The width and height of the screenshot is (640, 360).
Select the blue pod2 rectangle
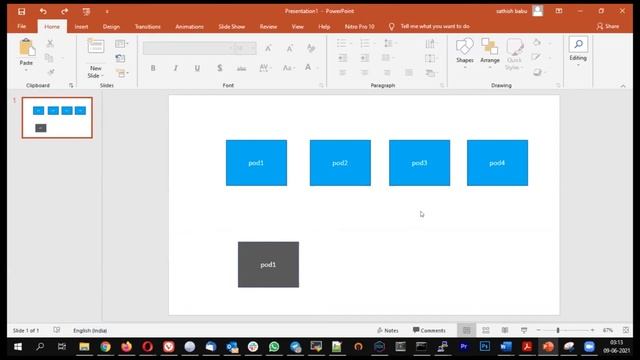point(340,163)
